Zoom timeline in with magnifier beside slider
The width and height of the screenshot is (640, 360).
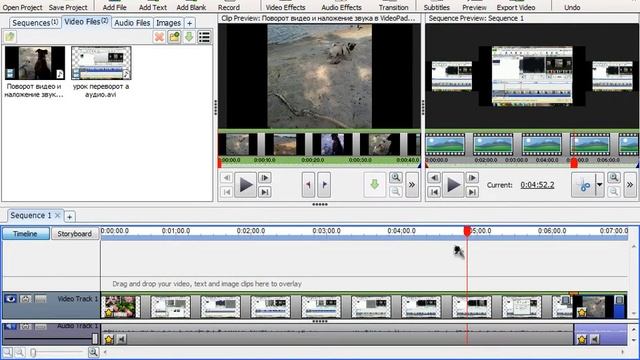pos(93,352)
